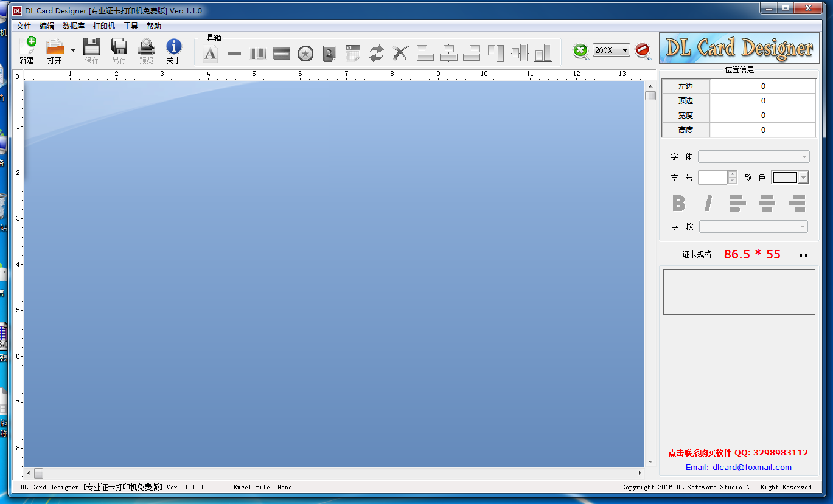Viewport: 833px width, 504px height.
Task: Click the align vertical middle icon
Action: point(520,53)
